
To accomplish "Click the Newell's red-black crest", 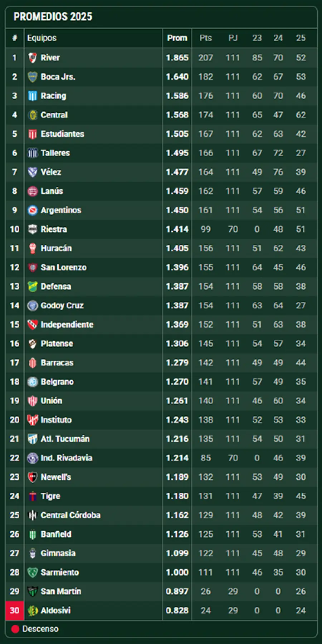I will pyautogui.click(x=33, y=477).
